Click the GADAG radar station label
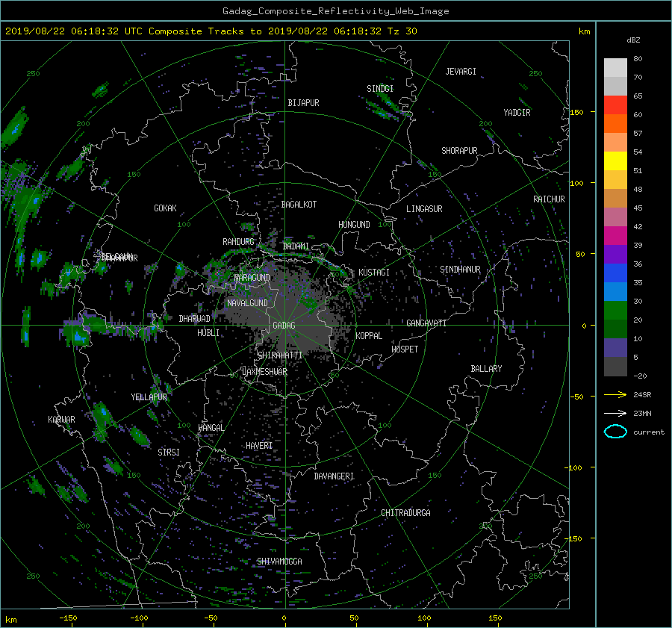This screenshot has height=628, width=672. [x=284, y=326]
